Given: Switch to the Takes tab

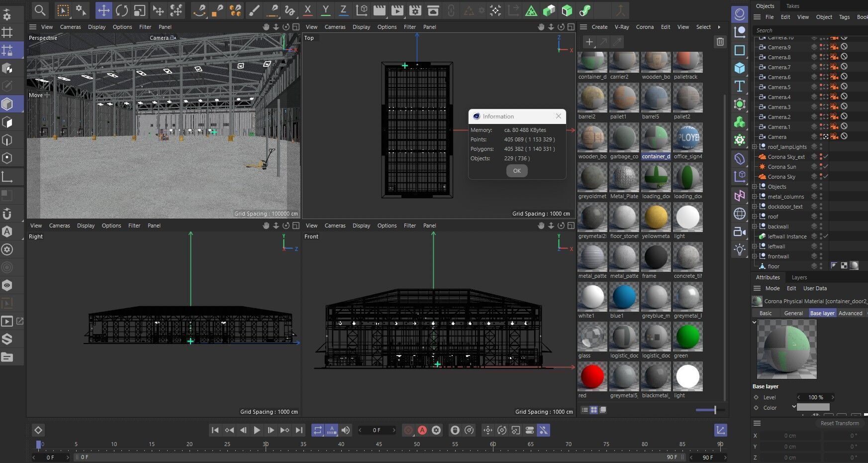Looking at the screenshot, I should click(x=792, y=6).
